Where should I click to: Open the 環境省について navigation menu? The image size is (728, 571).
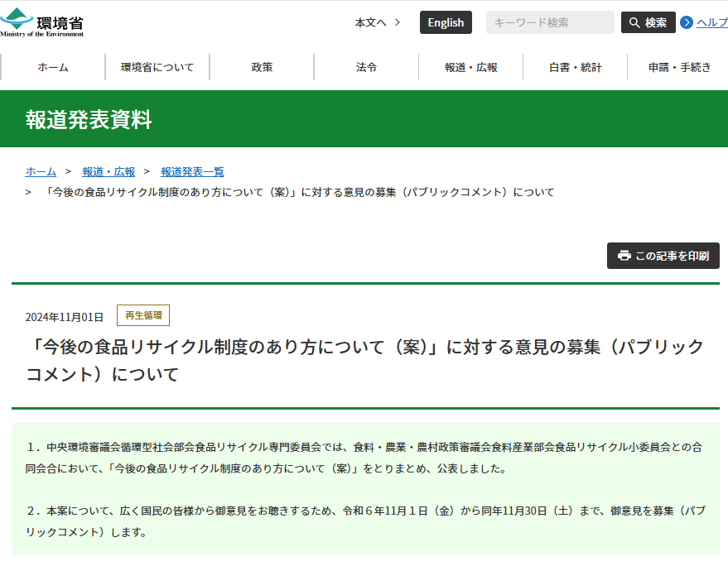[156, 66]
